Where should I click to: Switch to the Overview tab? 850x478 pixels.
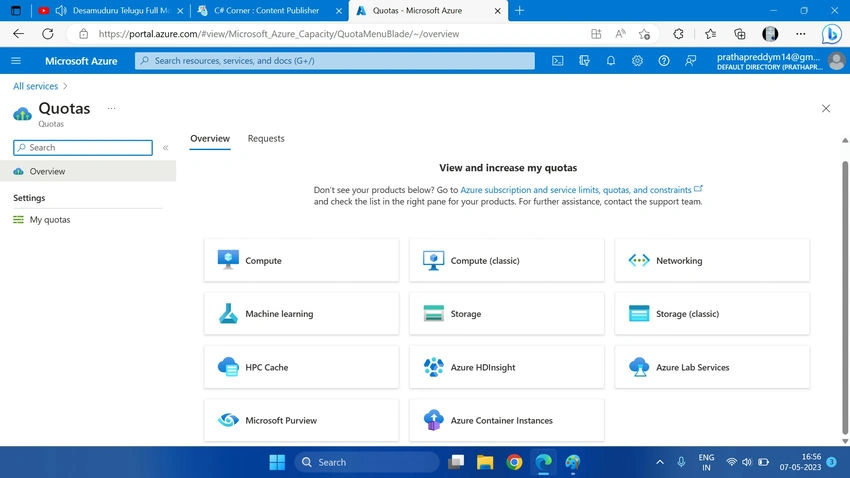[x=210, y=139]
